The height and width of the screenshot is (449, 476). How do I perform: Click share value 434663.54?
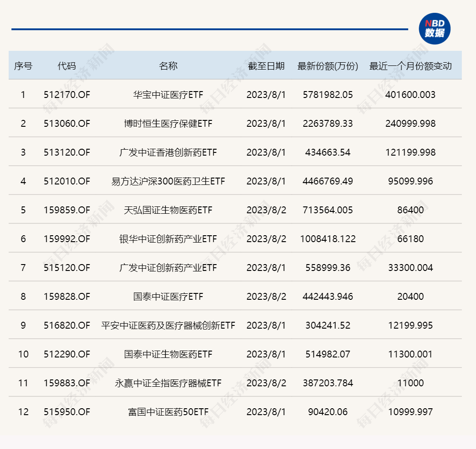click(x=328, y=152)
